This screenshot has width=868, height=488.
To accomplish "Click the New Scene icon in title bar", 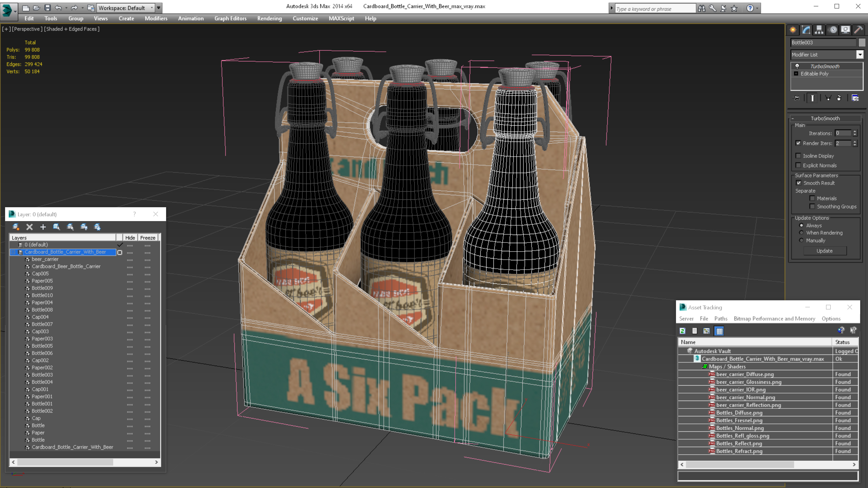I will 26,8.
